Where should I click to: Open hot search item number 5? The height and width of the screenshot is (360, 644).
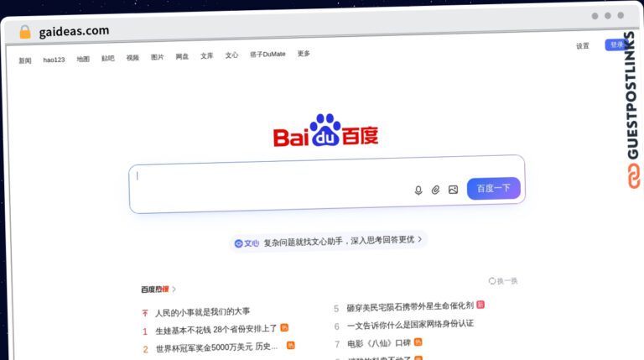(x=410, y=307)
